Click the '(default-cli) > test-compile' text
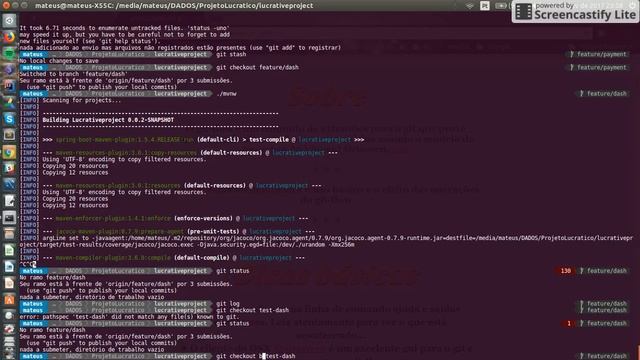 (x=243, y=140)
